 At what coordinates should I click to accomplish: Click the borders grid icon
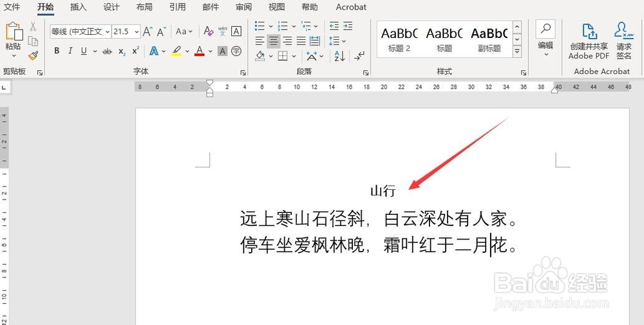tap(283, 56)
